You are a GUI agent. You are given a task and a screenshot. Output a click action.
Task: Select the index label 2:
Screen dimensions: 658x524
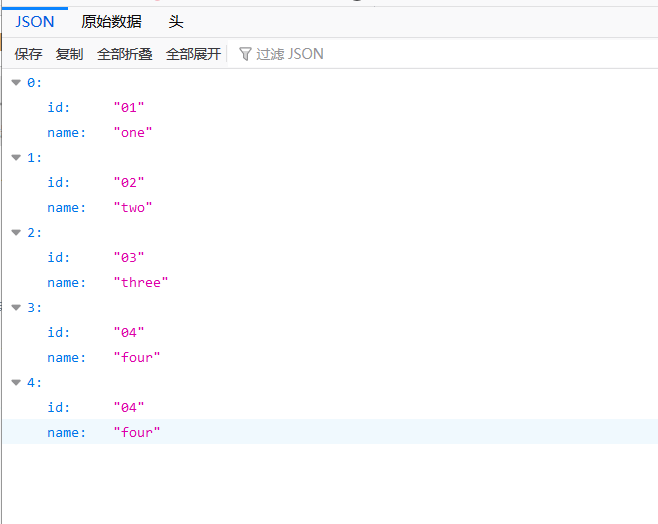pos(34,232)
